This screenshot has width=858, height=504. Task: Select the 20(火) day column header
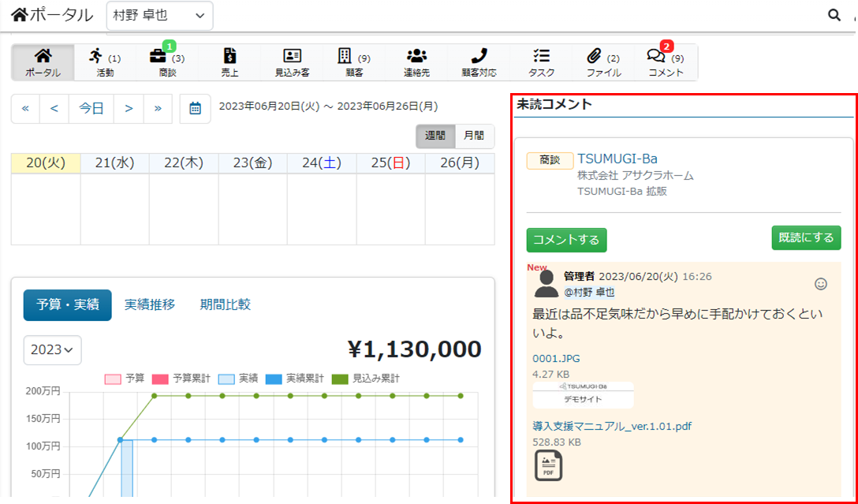46,163
